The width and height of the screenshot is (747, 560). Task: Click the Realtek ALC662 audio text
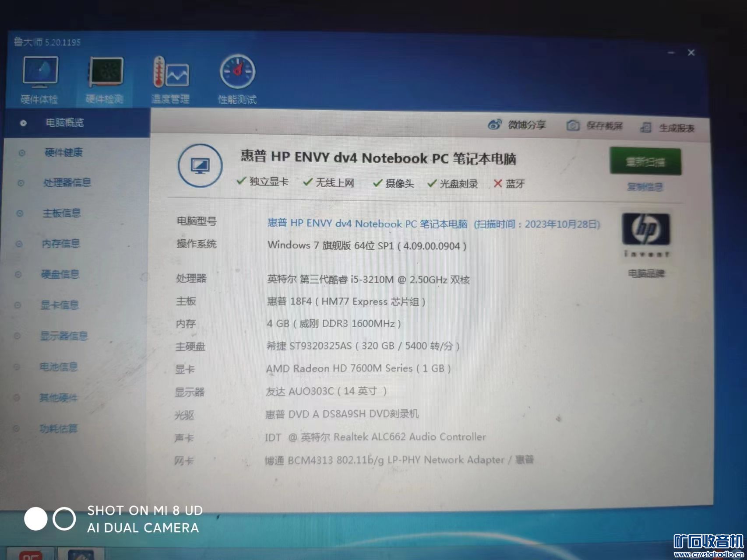[375, 437]
